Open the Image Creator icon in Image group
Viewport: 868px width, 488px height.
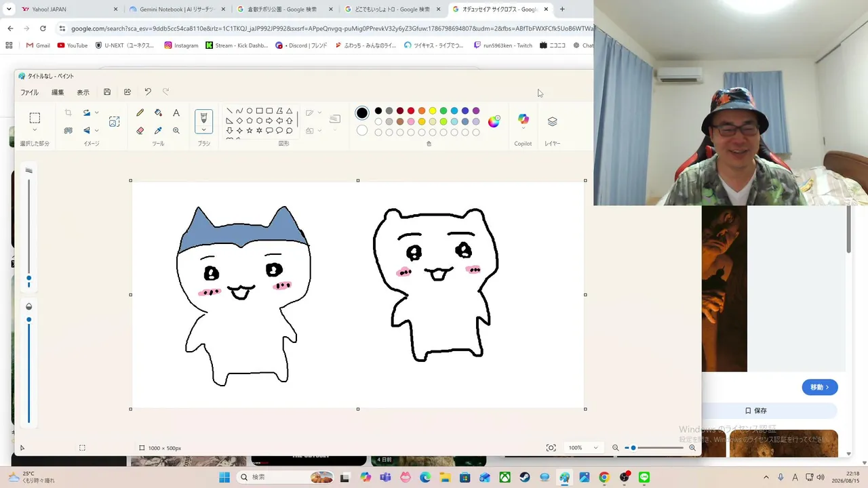(114, 121)
